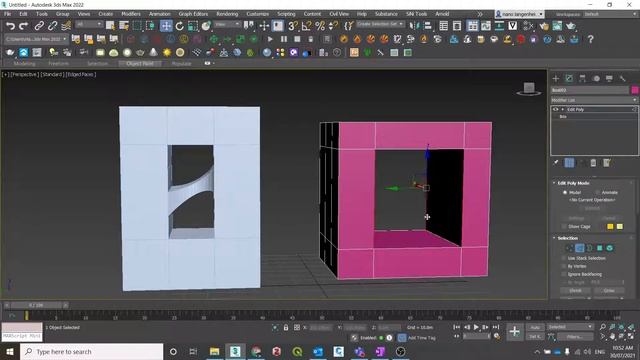Open the Workspaces Default dropdown
This screenshot has height=360, width=640.
click(610, 14)
